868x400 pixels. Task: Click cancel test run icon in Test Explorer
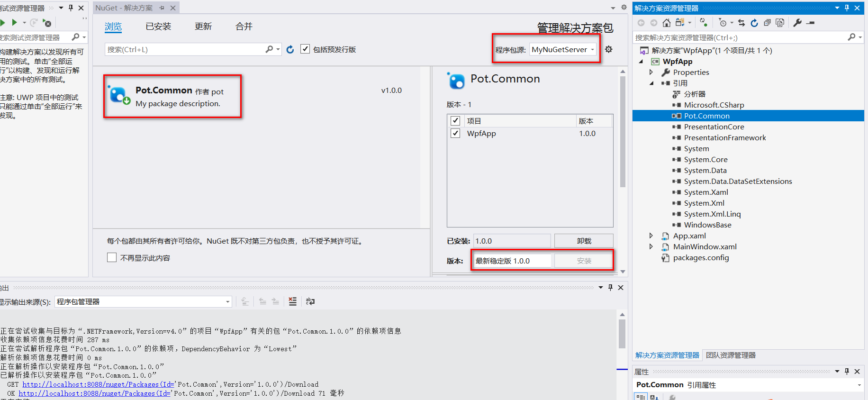pos(47,22)
